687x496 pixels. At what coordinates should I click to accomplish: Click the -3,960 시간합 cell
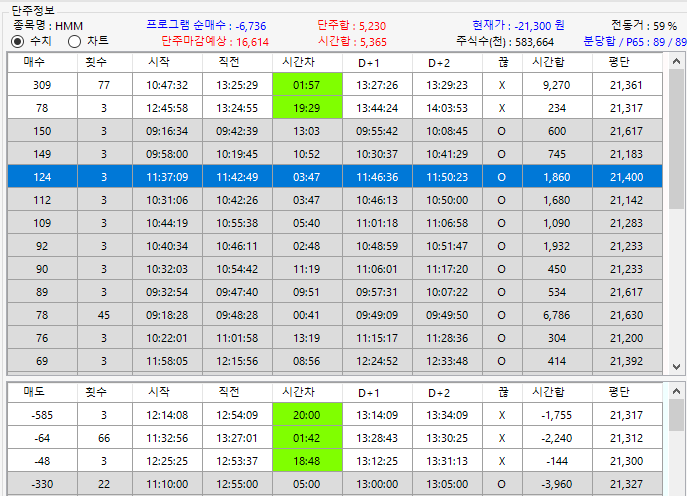click(557, 484)
